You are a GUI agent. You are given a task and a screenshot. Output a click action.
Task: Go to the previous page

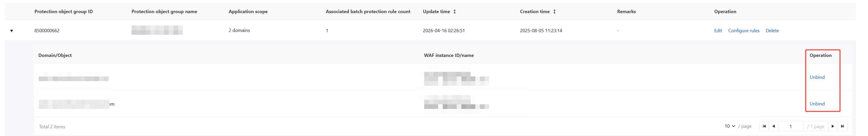coord(773,126)
